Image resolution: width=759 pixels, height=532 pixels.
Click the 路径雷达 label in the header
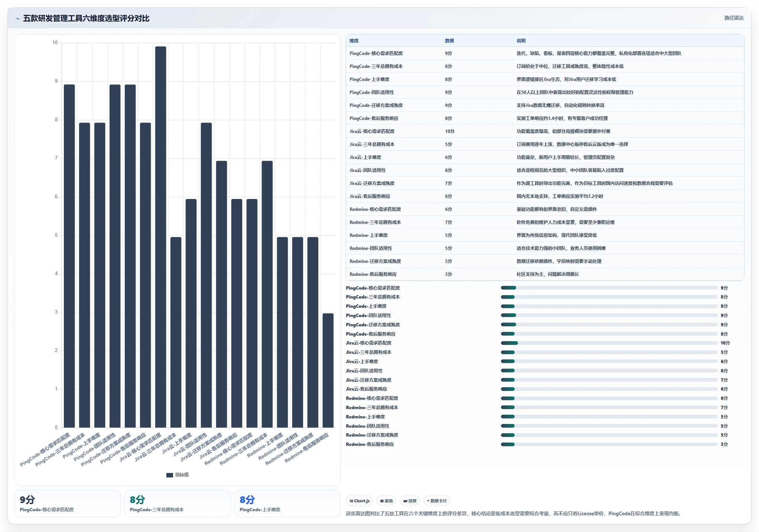pos(734,18)
